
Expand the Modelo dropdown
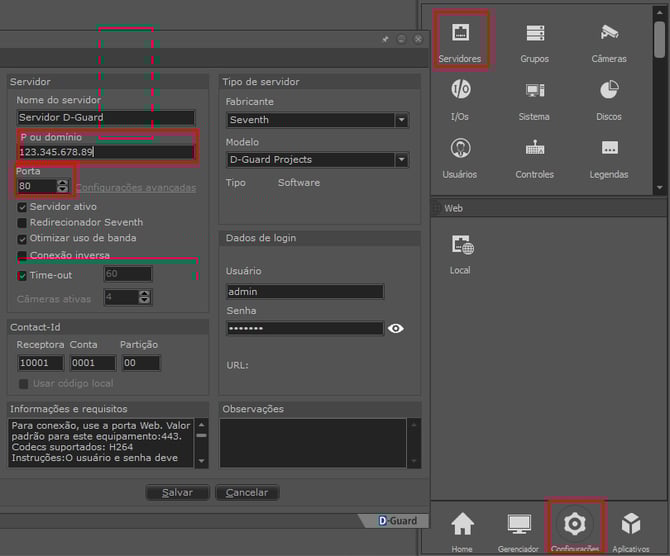click(401, 160)
